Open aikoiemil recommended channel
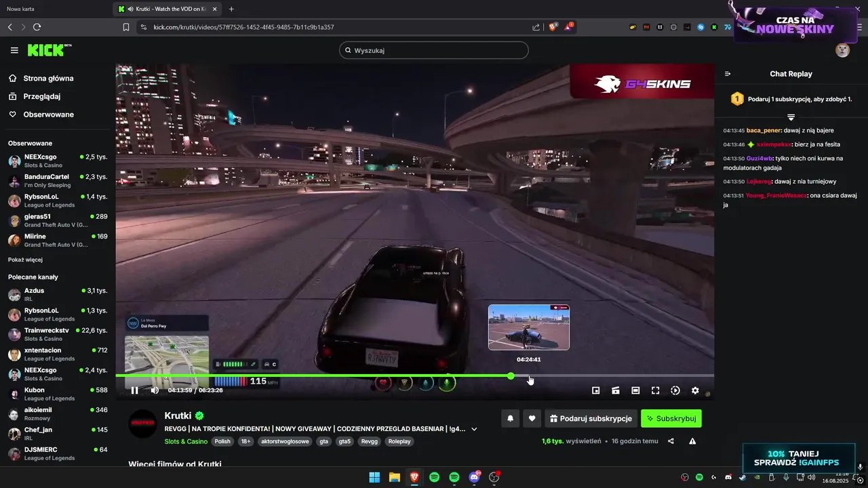Image resolution: width=868 pixels, height=488 pixels. 58,413
